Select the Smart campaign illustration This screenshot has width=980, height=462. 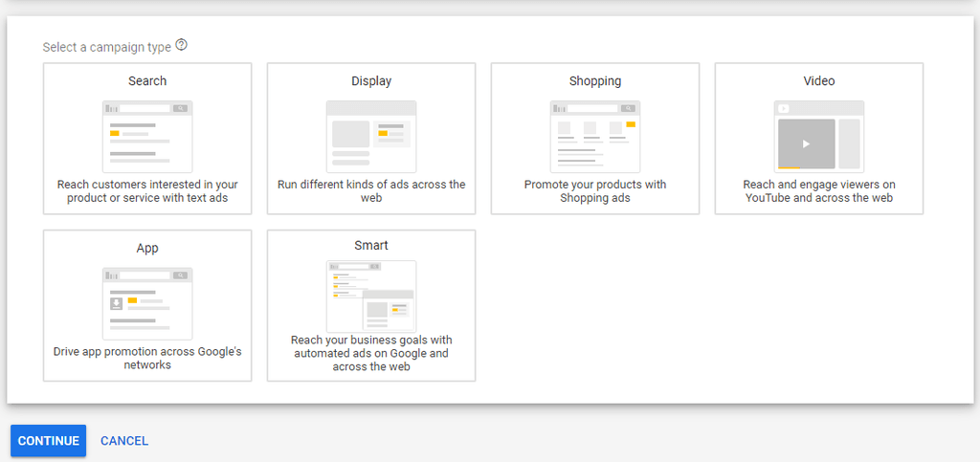pyautogui.click(x=371, y=297)
